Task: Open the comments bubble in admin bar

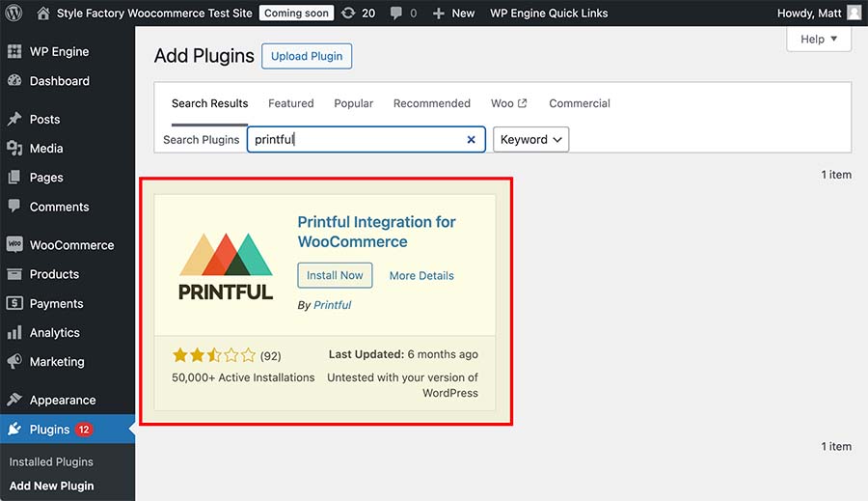Action: tap(395, 14)
